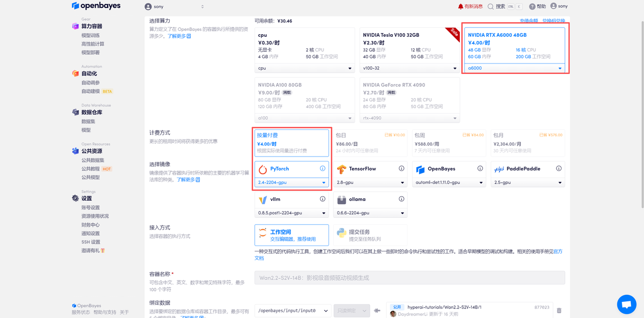
Task: Open 公共教程 in sidebar
Action: pos(91,169)
